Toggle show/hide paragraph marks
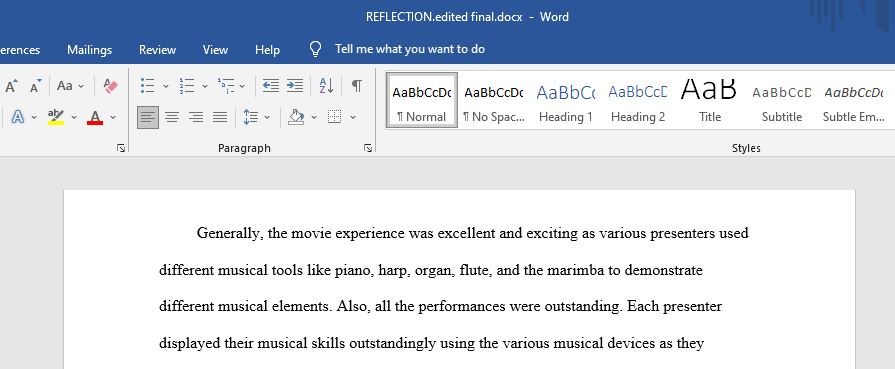The width and height of the screenshot is (895, 369). point(357,86)
